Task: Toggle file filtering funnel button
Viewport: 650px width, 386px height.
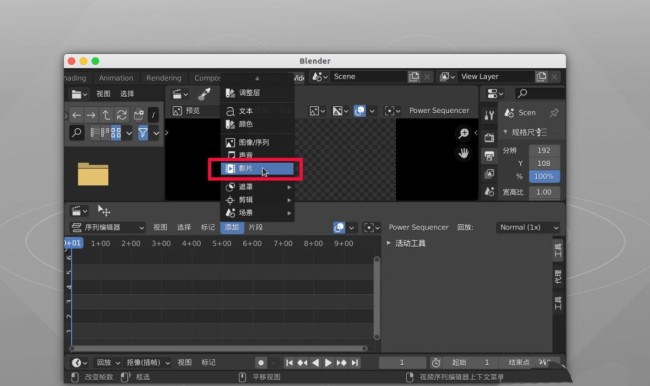Action: pos(143,133)
